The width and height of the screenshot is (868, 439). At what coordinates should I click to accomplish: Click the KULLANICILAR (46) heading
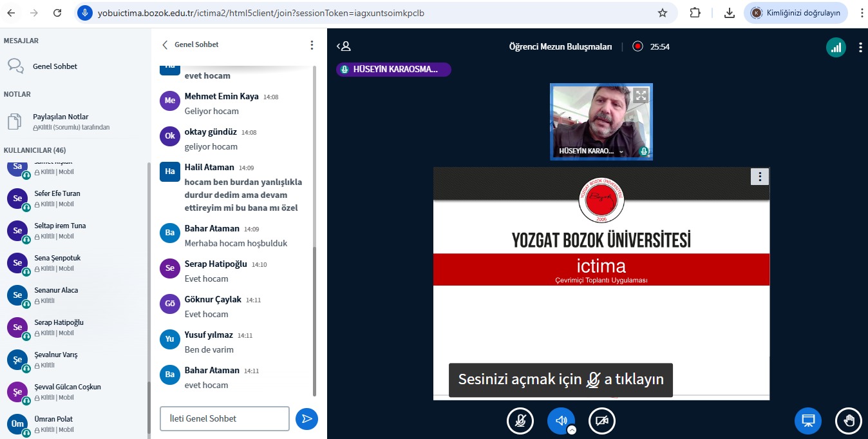click(35, 150)
